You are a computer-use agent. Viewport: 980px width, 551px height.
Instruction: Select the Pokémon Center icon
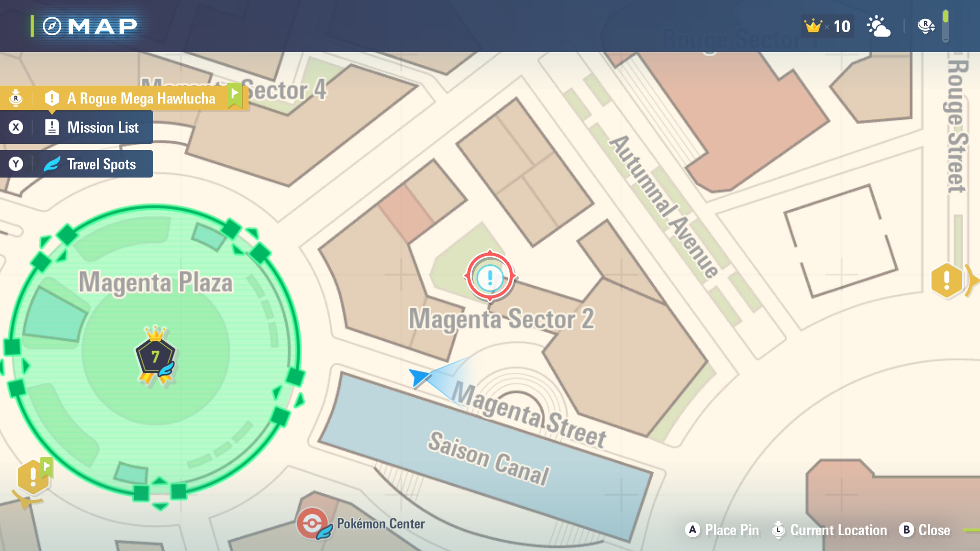312,523
